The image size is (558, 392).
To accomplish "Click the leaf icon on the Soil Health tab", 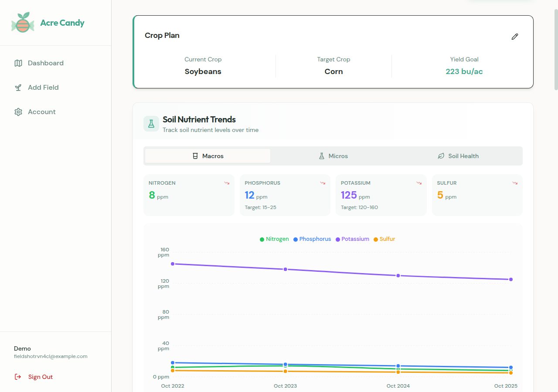I will pos(441,156).
